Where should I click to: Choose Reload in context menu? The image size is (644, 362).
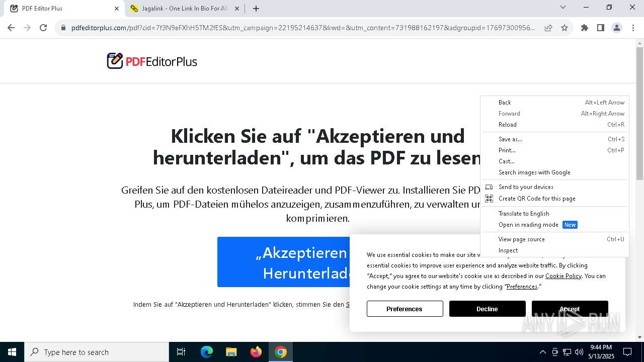coord(554,125)
